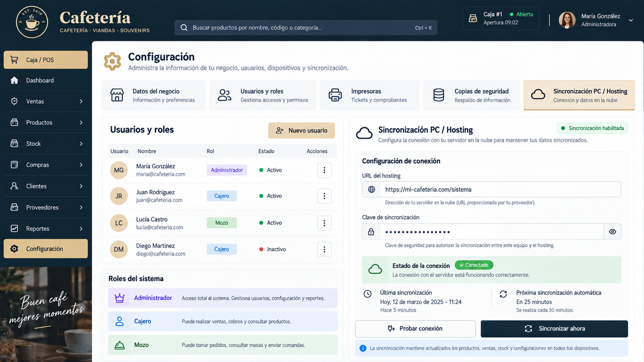
Task: Expand the Ventas submenu chevron
Action: point(81,101)
